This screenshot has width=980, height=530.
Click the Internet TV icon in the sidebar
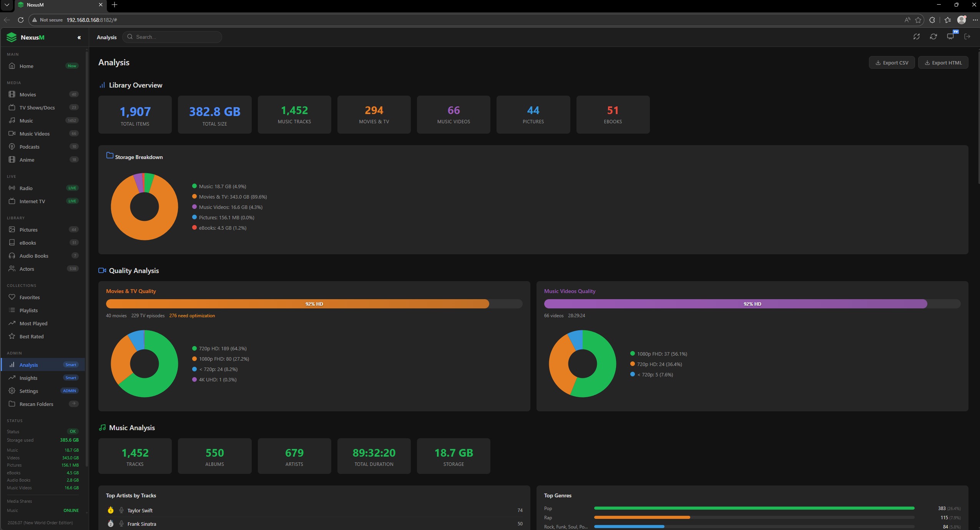coord(12,201)
